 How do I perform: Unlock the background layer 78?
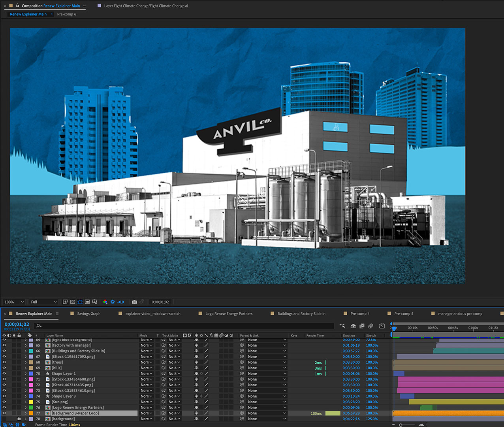click(x=19, y=419)
